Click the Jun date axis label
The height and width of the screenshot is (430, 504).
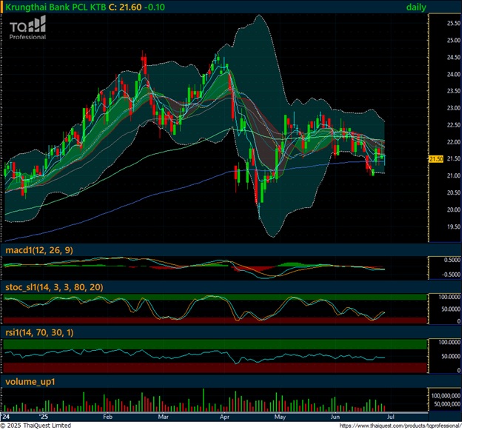coord(335,417)
